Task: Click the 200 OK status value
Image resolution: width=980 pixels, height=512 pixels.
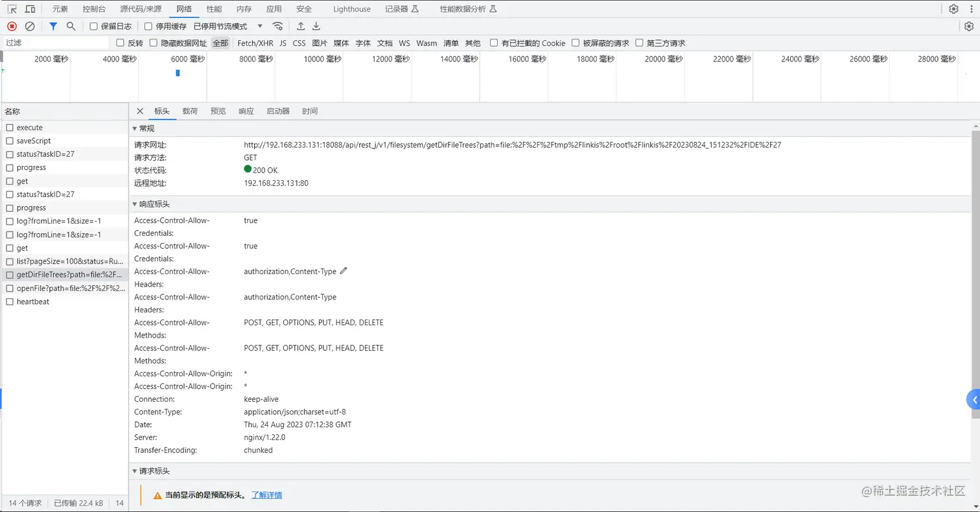Action: click(261, 170)
